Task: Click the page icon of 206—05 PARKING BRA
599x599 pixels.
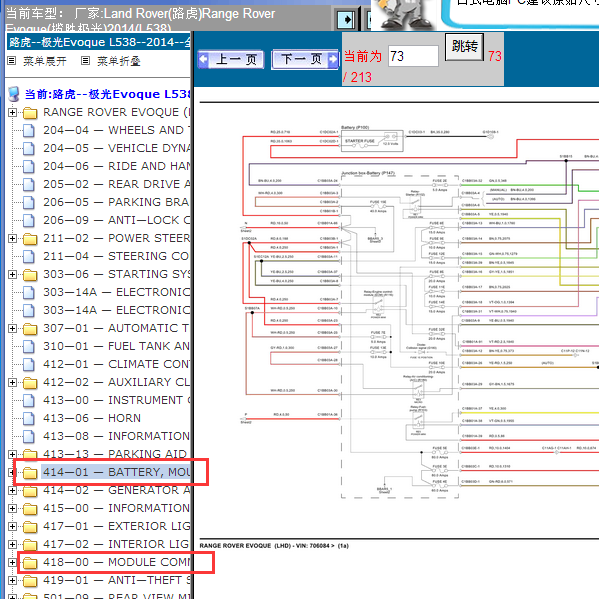Action: pyautogui.click(x=29, y=202)
